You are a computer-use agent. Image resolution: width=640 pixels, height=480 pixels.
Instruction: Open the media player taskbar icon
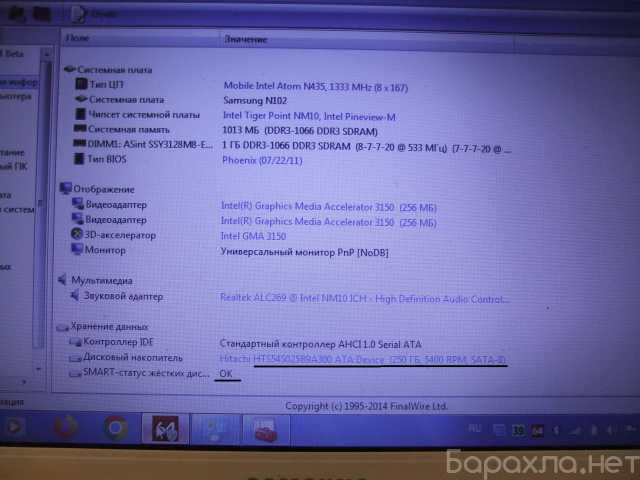13,427
